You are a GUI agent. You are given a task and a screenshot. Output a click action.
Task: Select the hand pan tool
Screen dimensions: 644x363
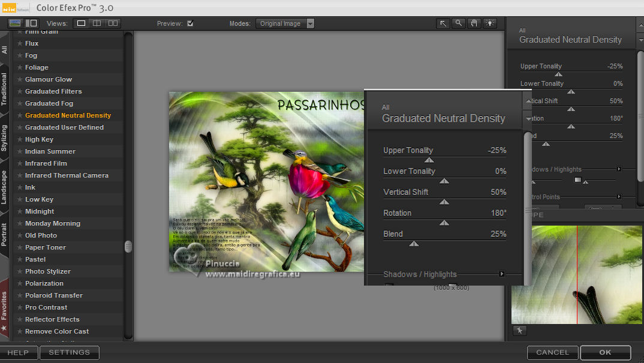pos(474,23)
